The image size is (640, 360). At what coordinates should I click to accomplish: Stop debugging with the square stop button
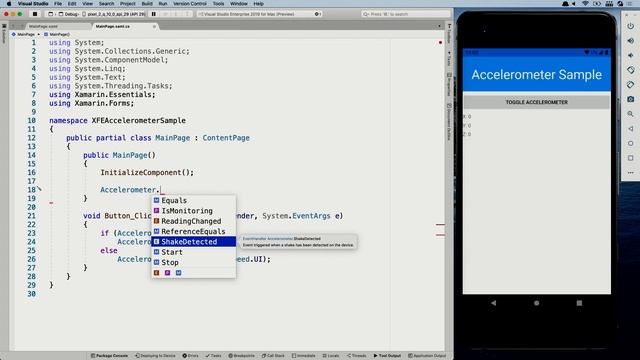[x=35, y=14]
